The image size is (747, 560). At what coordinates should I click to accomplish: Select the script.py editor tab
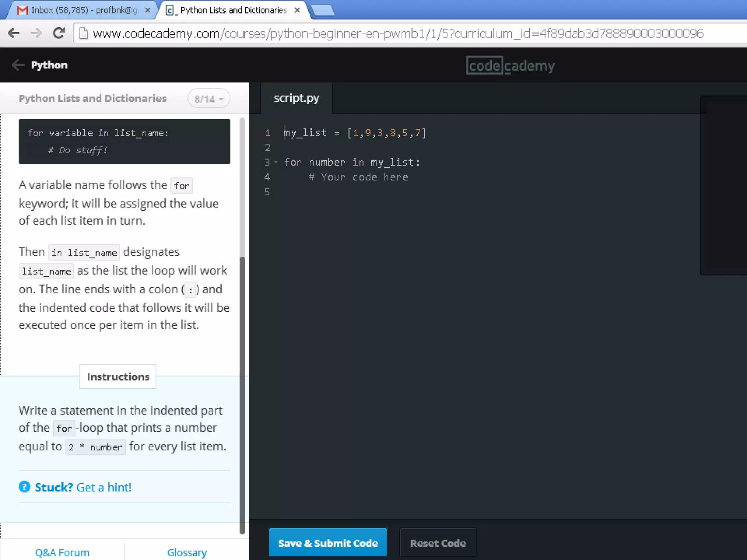[296, 98]
